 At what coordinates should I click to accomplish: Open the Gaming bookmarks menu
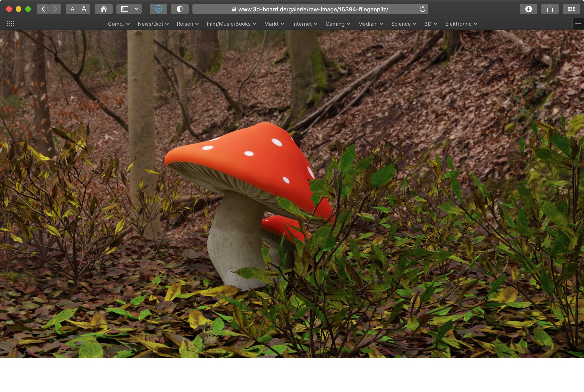click(338, 24)
